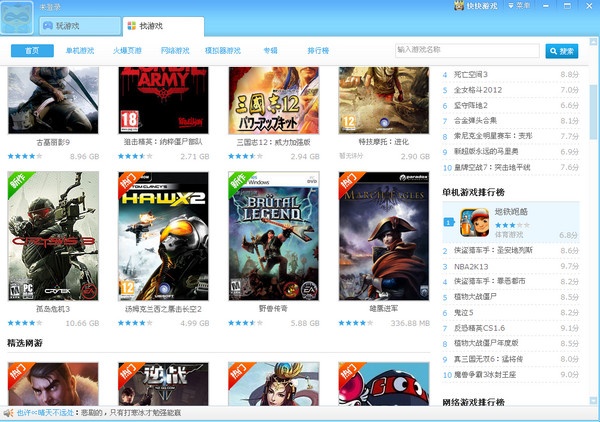
Task: Click the 雄鹰进军 title link
Action: 384,308
